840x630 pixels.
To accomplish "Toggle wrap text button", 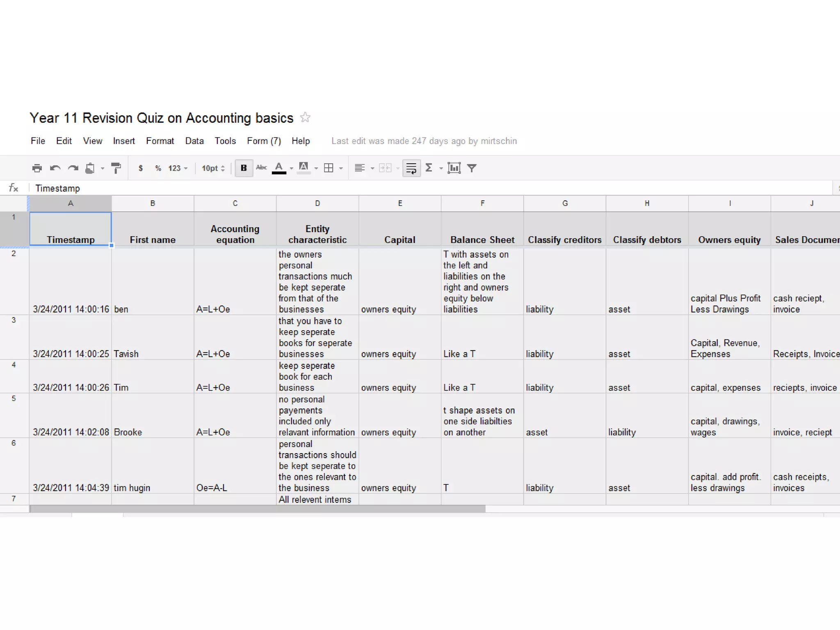I will pos(411,168).
